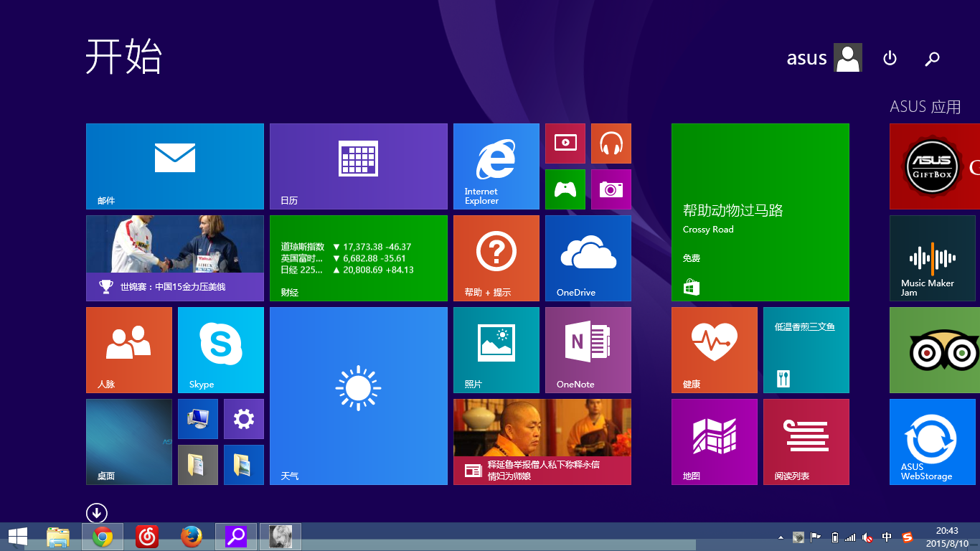Launch the Skype tile

221,350
